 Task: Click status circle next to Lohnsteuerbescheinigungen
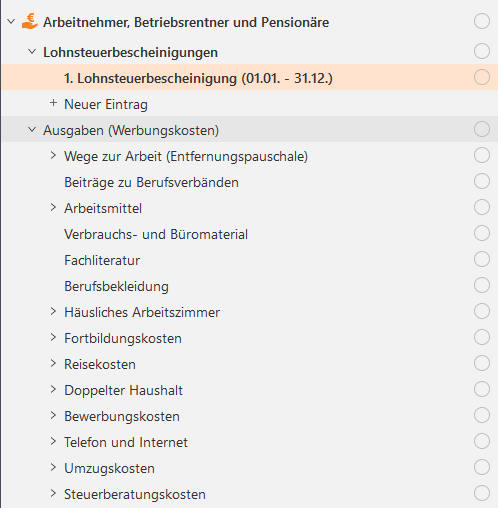tap(482, 51)
